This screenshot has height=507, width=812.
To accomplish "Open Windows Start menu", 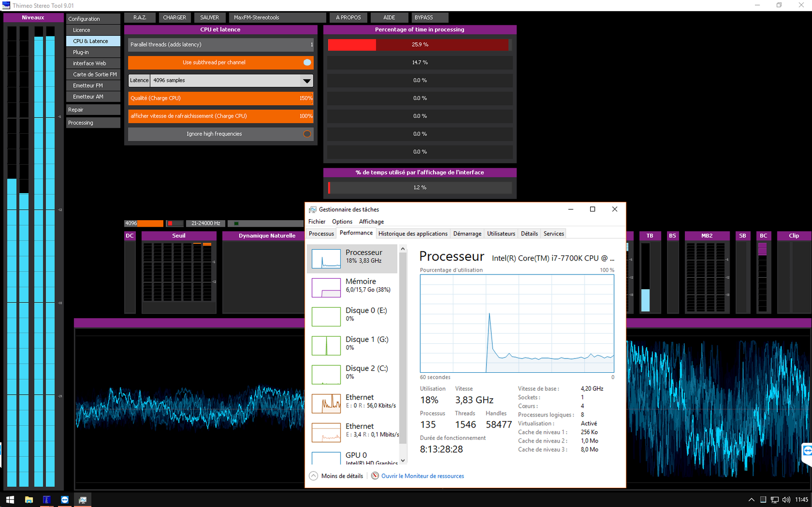I will (10, 499).
